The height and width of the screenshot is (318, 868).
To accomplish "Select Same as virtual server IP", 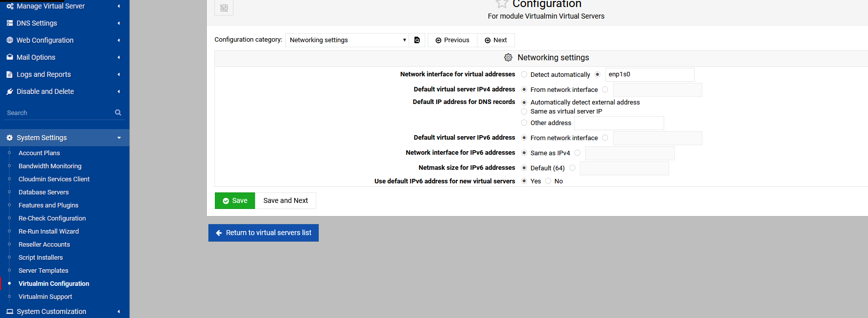I will pos(524,112).
